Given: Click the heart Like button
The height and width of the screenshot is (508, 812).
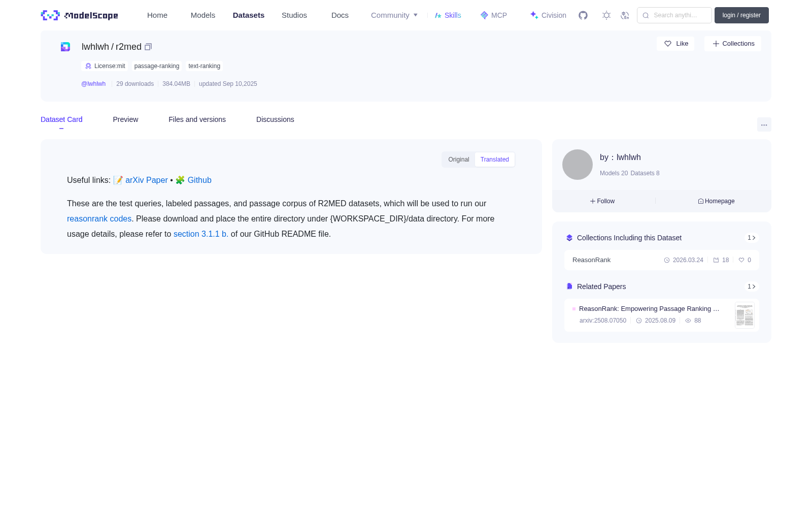Looking at the screenshot, I should tap(675, 44).
